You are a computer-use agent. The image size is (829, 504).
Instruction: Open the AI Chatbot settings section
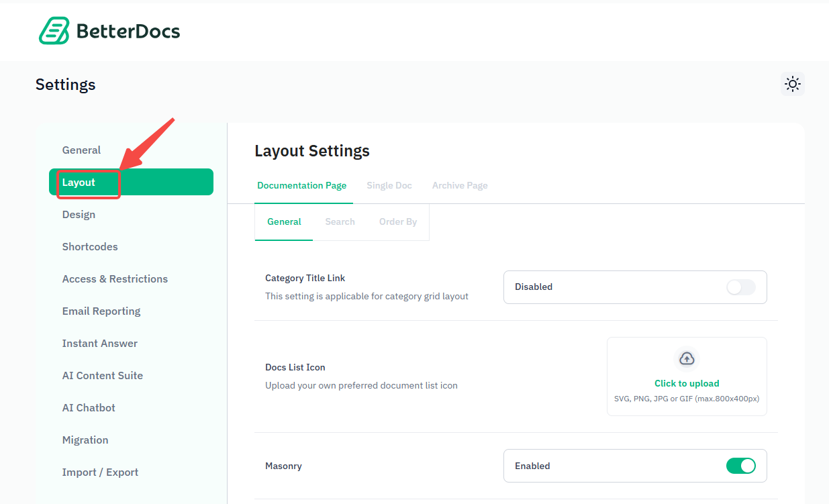coord(88,407)
